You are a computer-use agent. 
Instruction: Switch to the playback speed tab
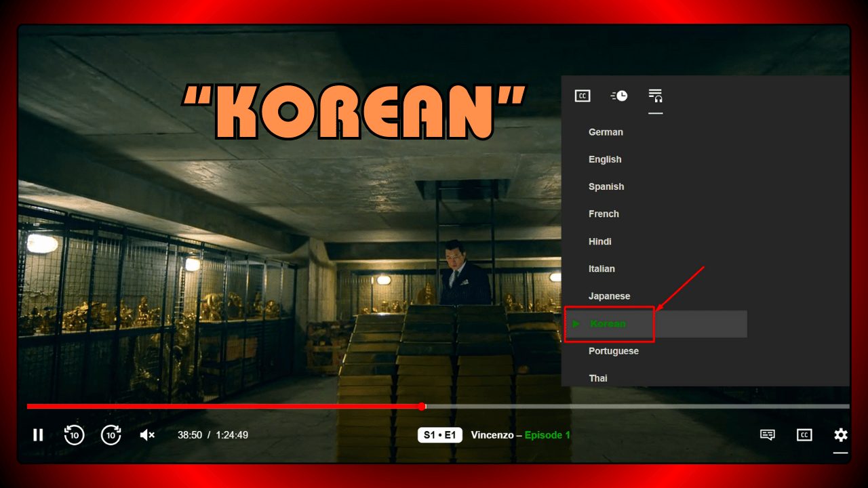619,96
